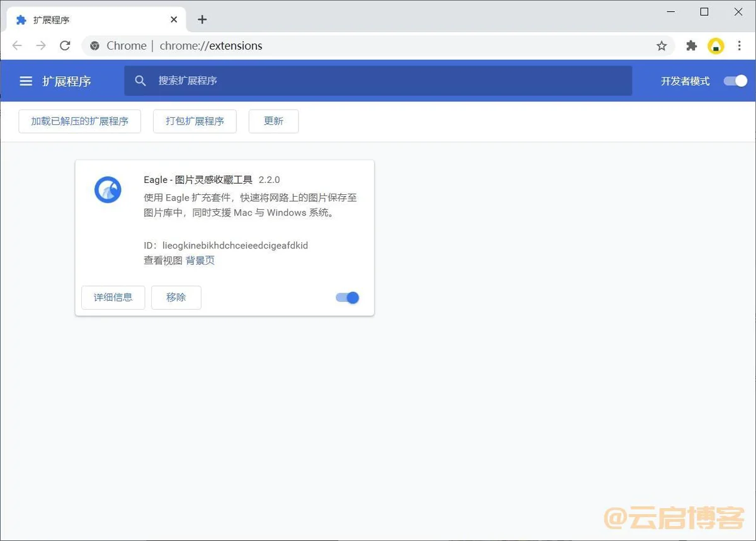Open the 背景页 link
The height and width of the screenshot is (541, 756).
coord(200,260)
